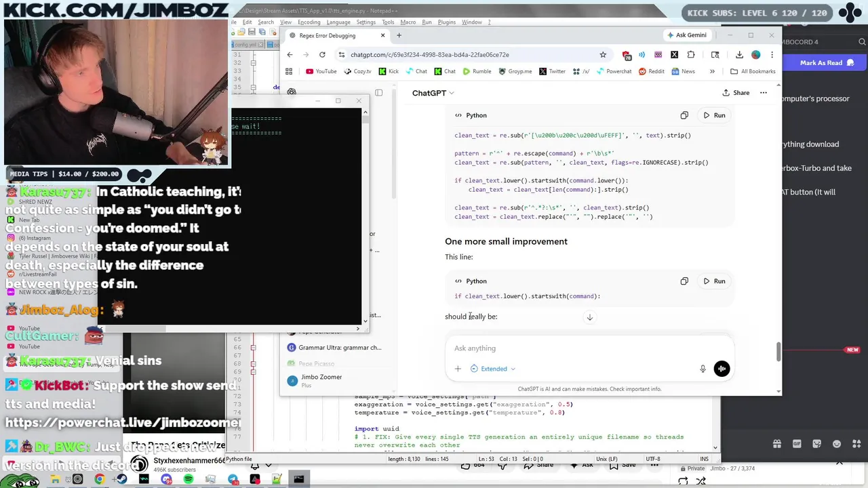The image size is (868, 488).
Task: Open the Notepad++ Search menu
Action: 266,22
